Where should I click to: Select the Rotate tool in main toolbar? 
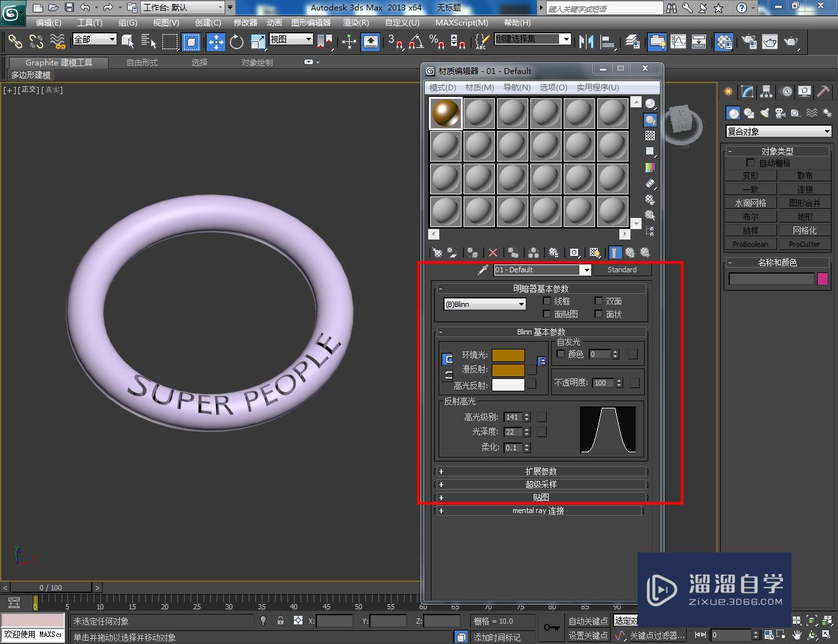(236, 42)
